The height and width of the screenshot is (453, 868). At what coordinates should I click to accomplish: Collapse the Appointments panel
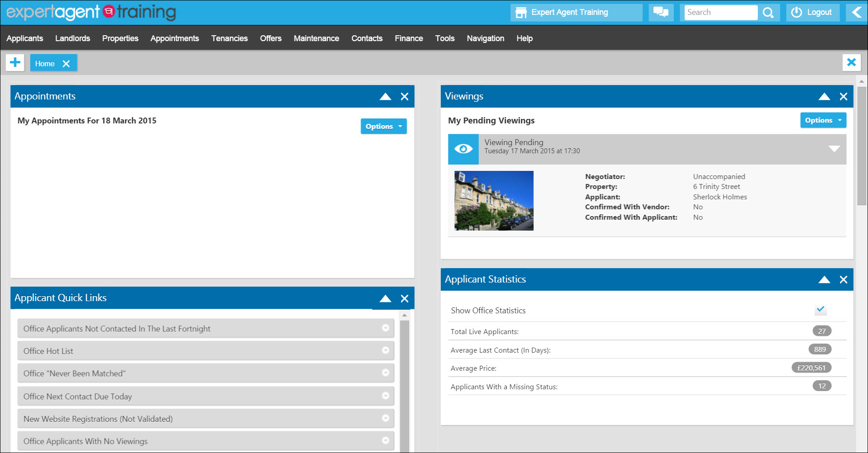click(385, 96)
